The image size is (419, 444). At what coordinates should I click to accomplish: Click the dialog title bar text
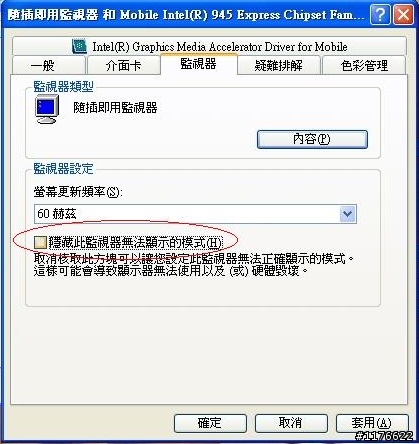click(x=186, y=15)
